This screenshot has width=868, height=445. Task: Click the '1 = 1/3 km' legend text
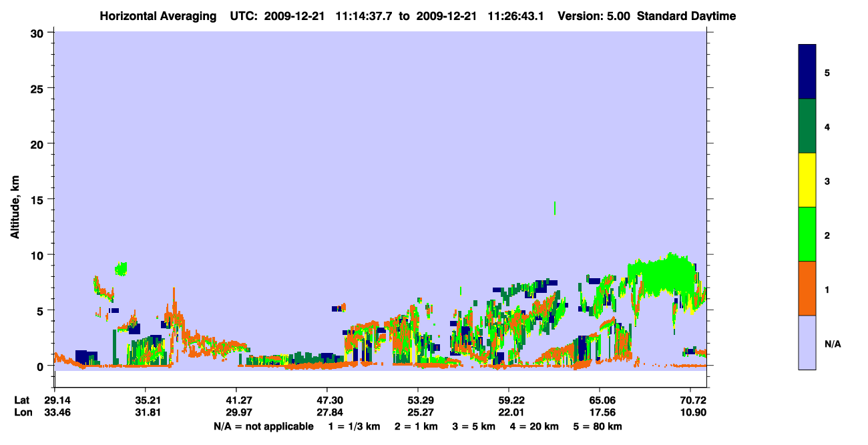pos(354,426)
